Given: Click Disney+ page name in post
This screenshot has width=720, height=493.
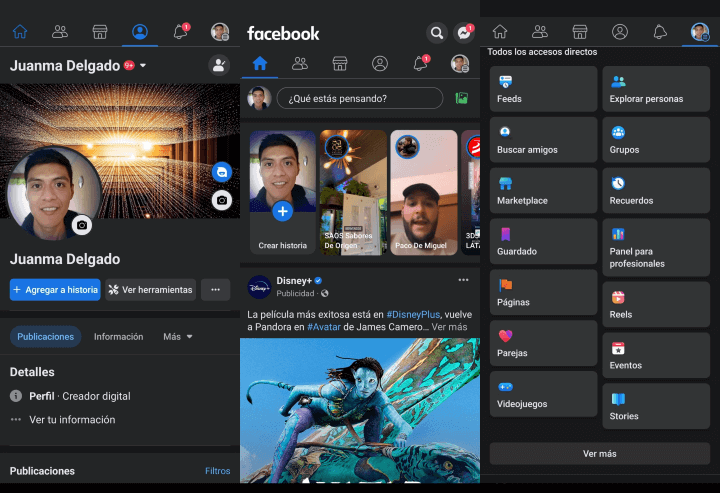Looking at the screenshot, I should point(294,280).
